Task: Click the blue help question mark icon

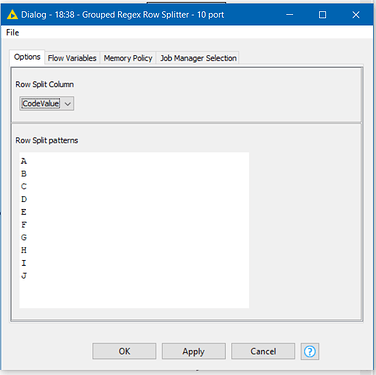Action: (x=310, y=351)
